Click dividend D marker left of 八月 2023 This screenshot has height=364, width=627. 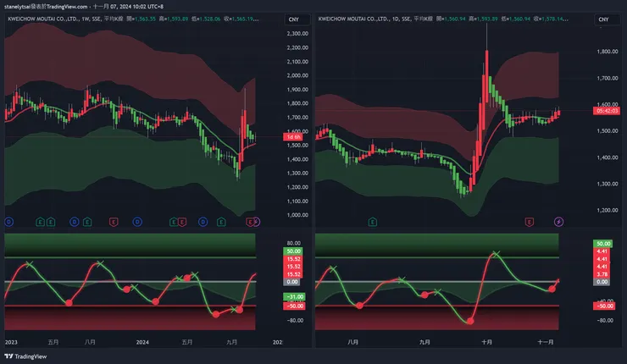point(74,222)
